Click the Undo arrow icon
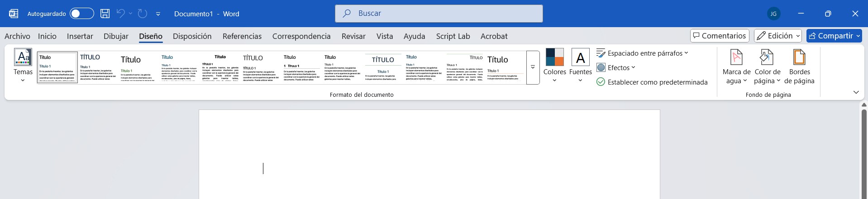This screenshot has width=868, height=199. (120, 14)
